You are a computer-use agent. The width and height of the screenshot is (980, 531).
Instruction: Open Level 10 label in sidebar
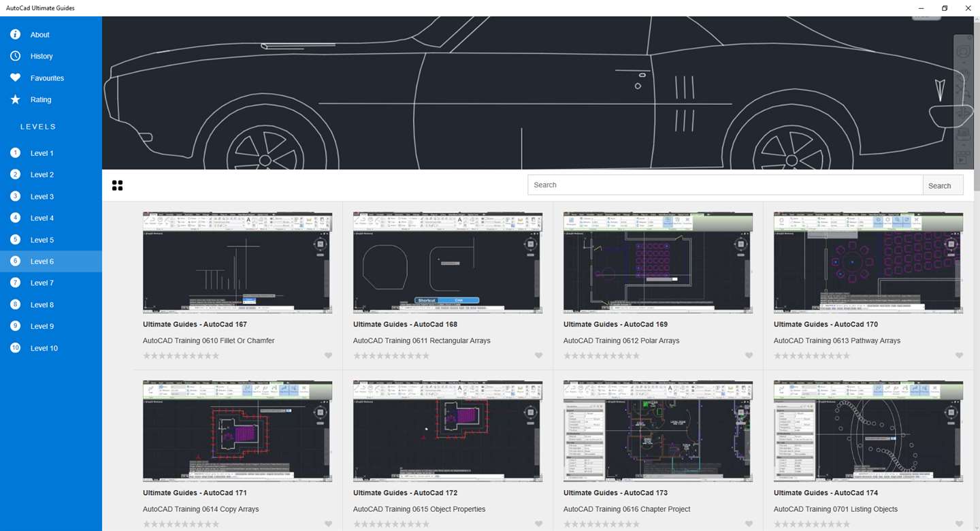pyautogui.click(x=44, y=348)
